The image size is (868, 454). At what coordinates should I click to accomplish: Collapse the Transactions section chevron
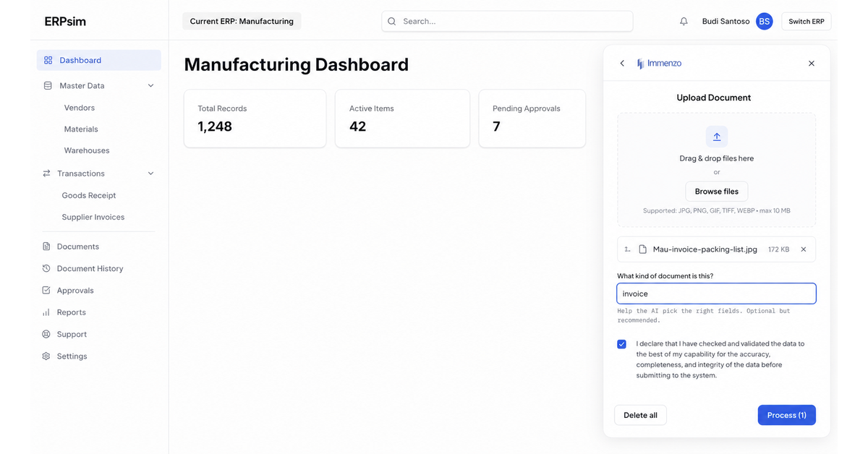(150, 174)
